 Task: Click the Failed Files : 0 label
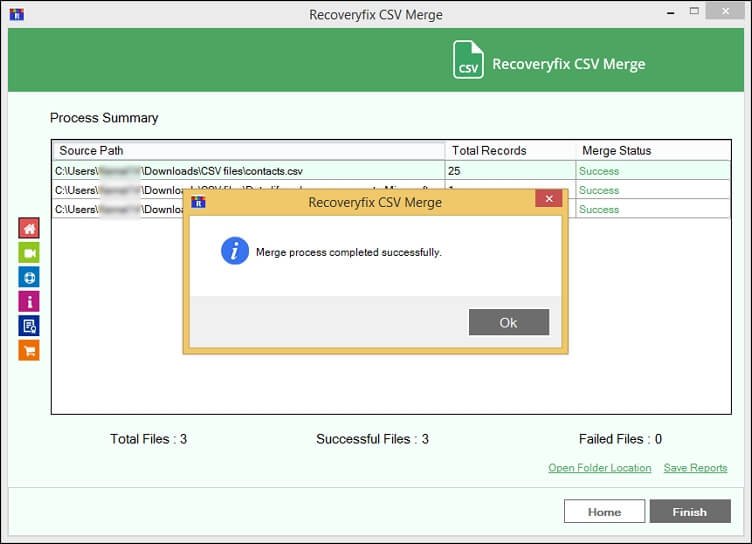point(620,439)
